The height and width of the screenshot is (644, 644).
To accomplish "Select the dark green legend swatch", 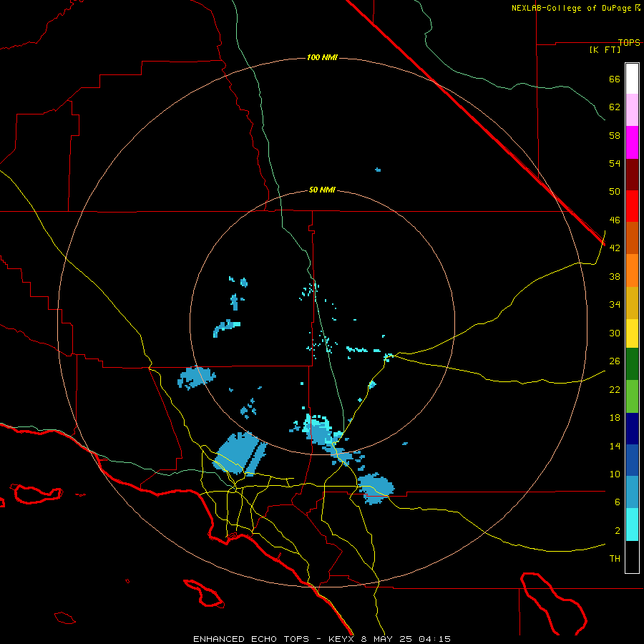I will tap(632, 364).
